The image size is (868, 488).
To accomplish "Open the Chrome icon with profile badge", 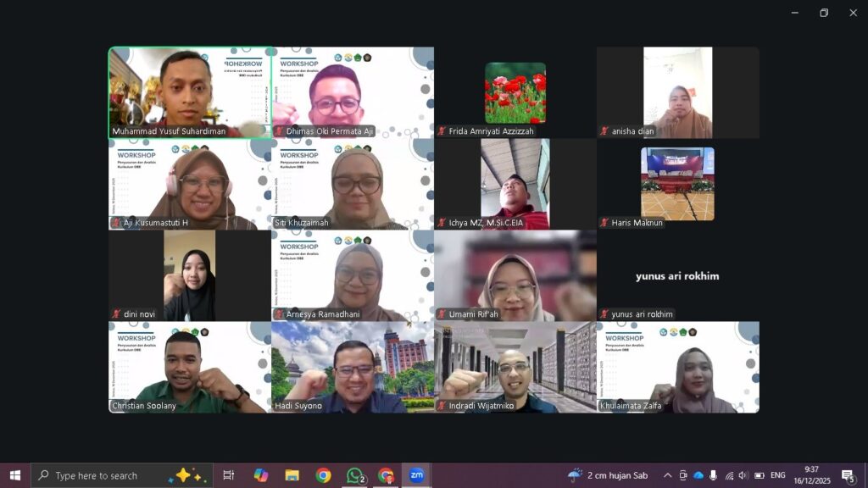I will [x=386, y=475].
